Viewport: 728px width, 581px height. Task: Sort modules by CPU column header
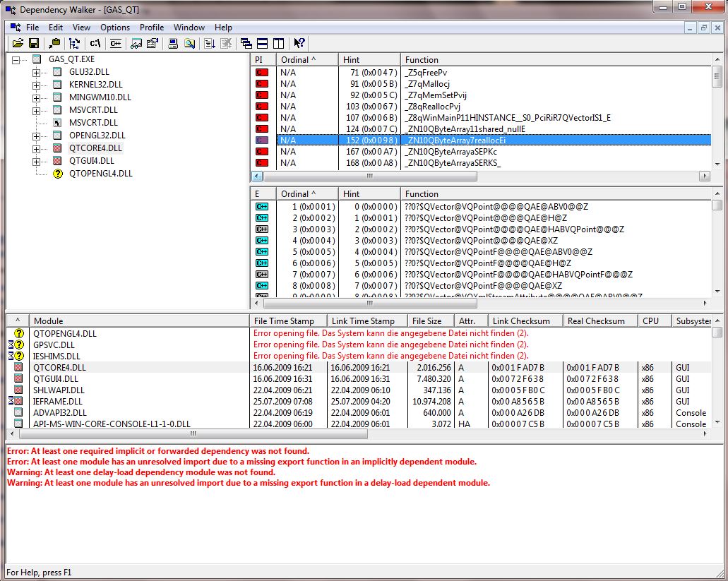[x=654, y=321]
